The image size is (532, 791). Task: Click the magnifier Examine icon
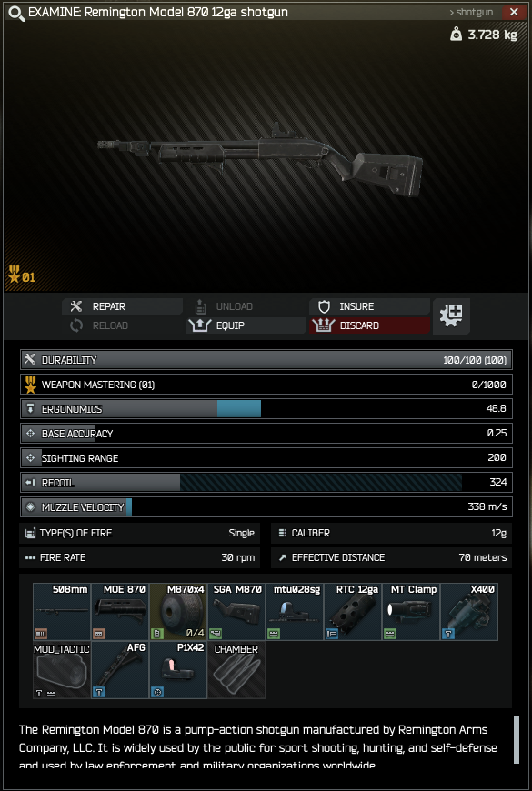(x=16, y=13)
